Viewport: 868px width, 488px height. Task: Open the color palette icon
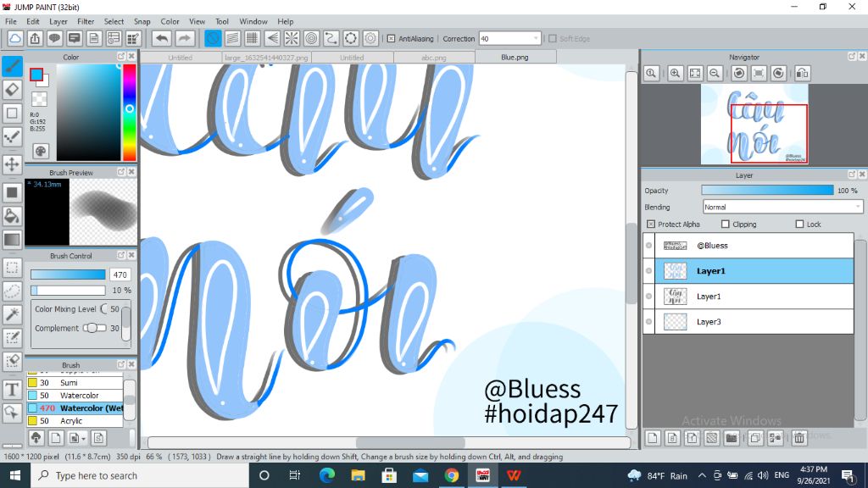[41, 151]
